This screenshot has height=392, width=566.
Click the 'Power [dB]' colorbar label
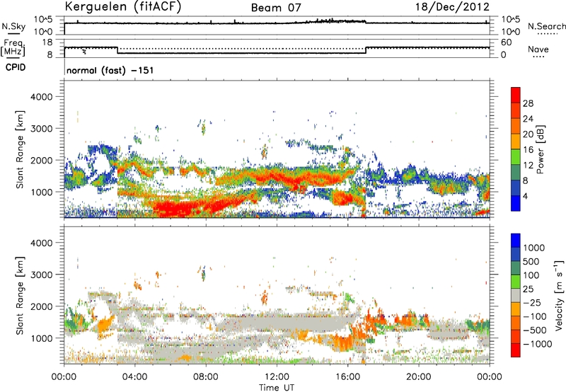click(541, 149)
